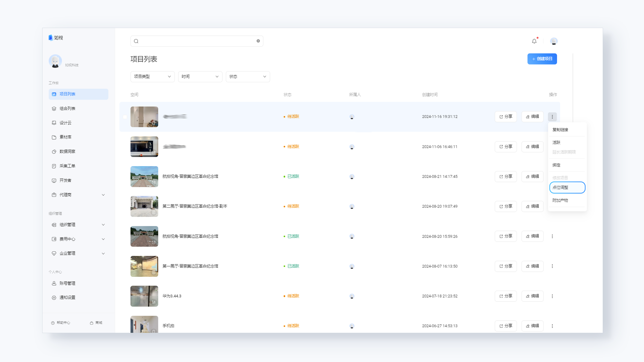
Task: Open 采集工单 in sidebar
Action: point(78,166)
